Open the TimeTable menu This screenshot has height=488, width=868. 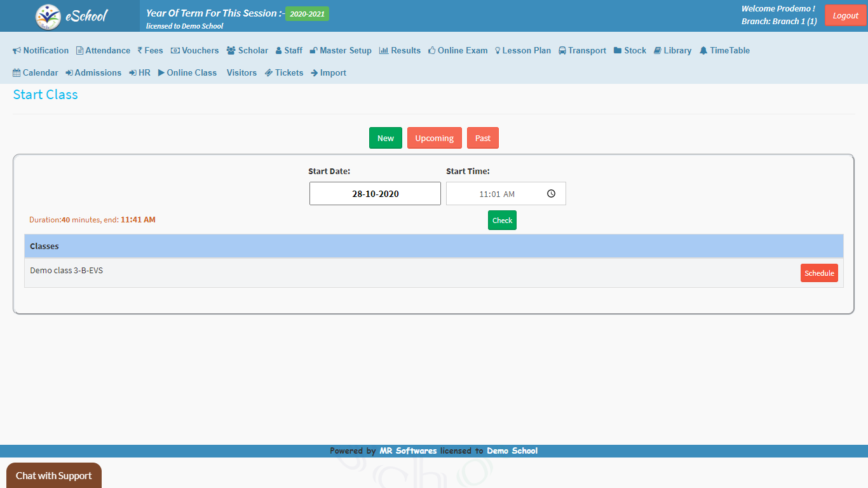pos(724,51)
